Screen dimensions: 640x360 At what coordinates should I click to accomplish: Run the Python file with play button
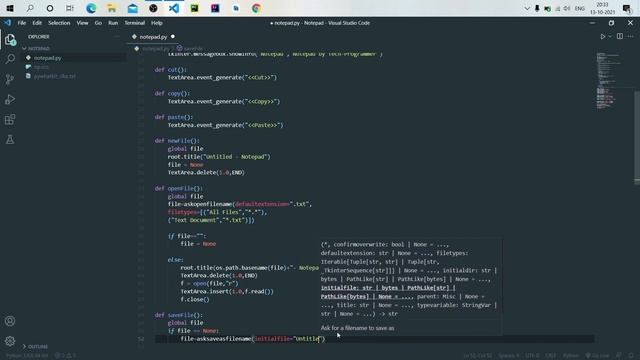click(603, 36)
